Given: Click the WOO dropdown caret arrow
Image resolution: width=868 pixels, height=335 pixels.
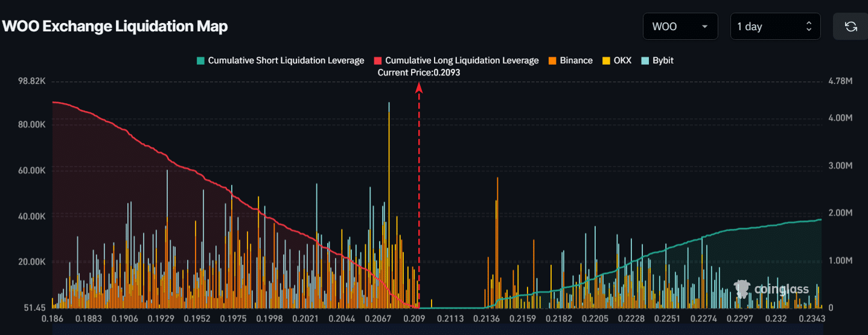Looking at the screenshot, I should (x=704, y=27).
